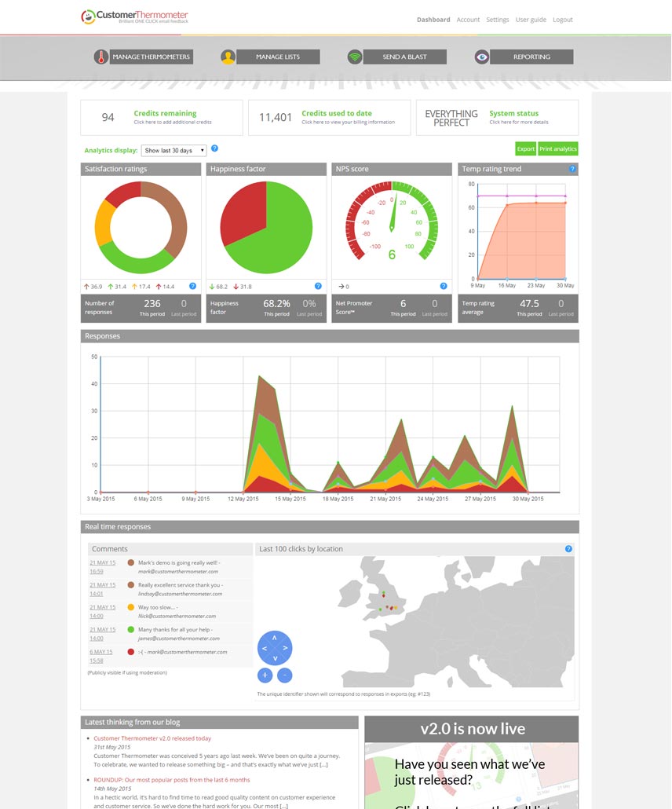The width and height of the screenshot is (672, 809).
Task: Open Manage Thermometers section
Action: [x=151, y=57]
